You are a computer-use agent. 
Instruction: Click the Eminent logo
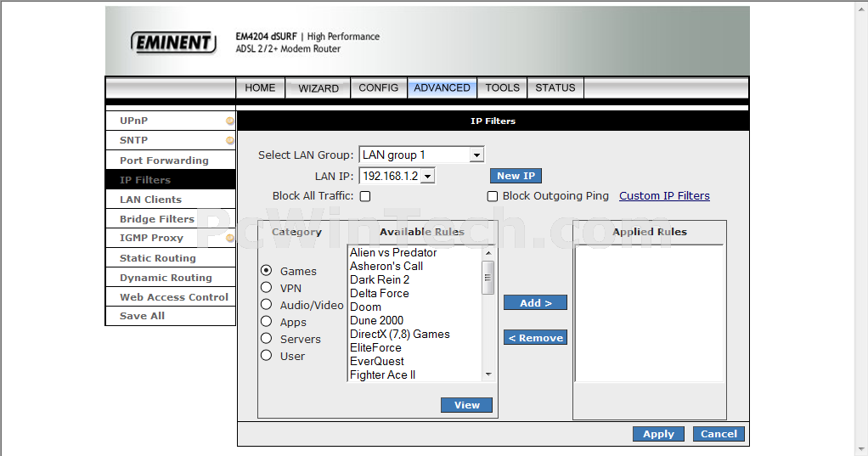pyautogui.click(x=173, y=42)
